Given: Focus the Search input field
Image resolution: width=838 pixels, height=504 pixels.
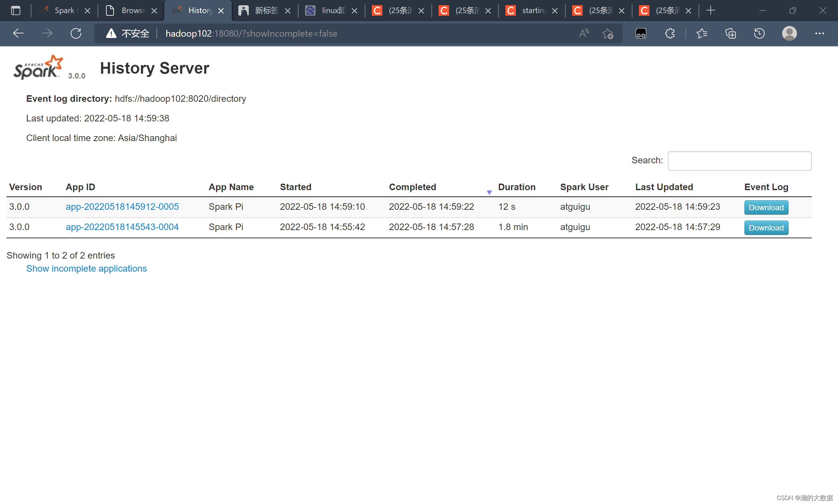Looking at the screenshot, I should pos(739,161).
